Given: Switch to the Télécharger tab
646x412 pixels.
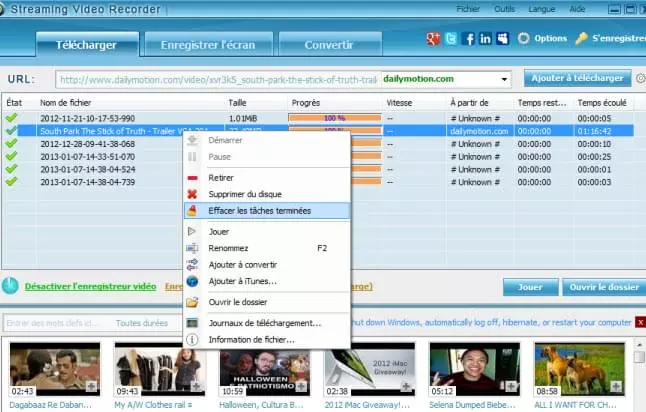Looking at the screenshot, I should (x=87, y=44).
